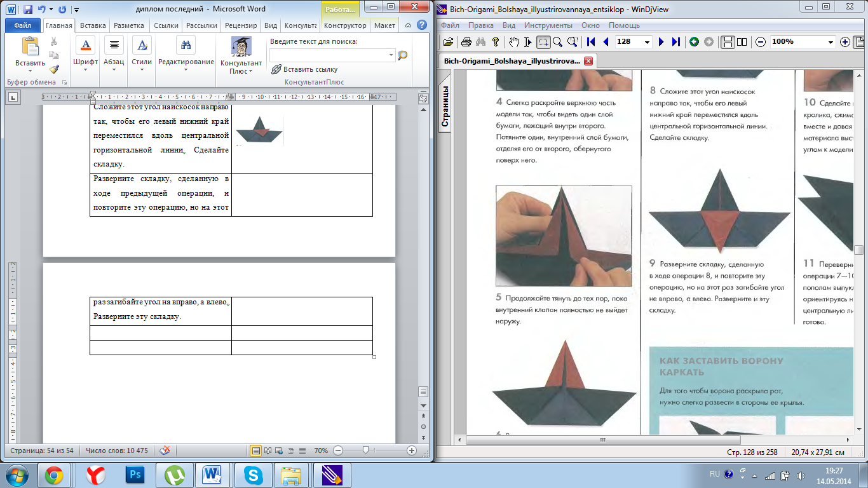Open the page number 128 dropdown
This screenshot has height=488, width=868.
(x=648, y=42)
